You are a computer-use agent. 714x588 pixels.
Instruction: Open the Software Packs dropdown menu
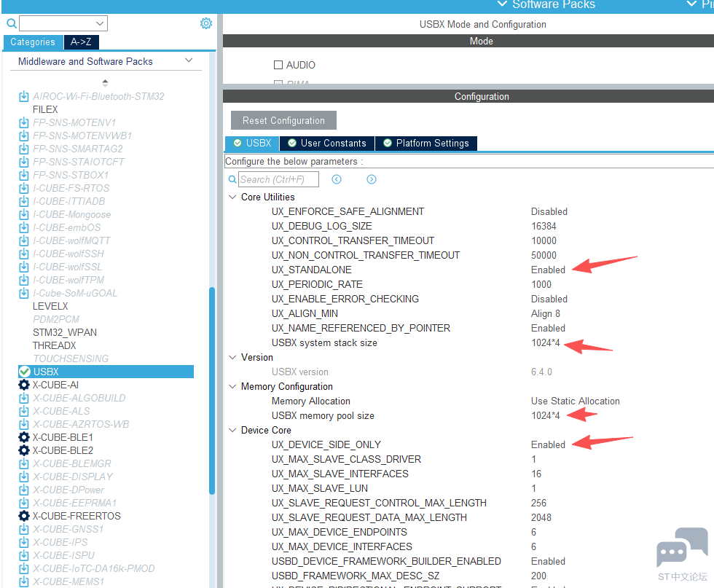pyautogui.click(x=546, y=4)
